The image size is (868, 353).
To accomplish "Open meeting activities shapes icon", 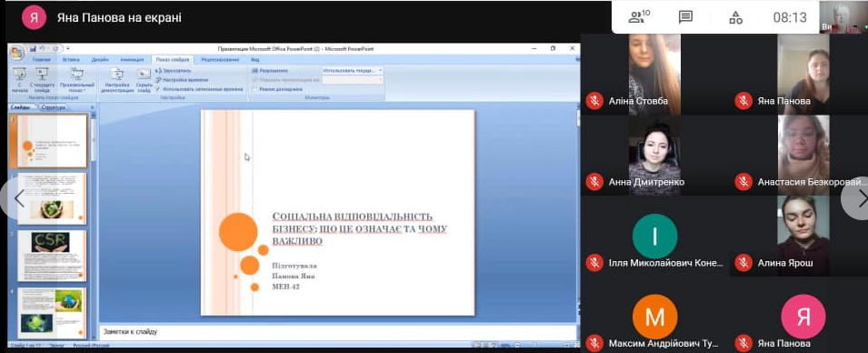I will point(735,17).
